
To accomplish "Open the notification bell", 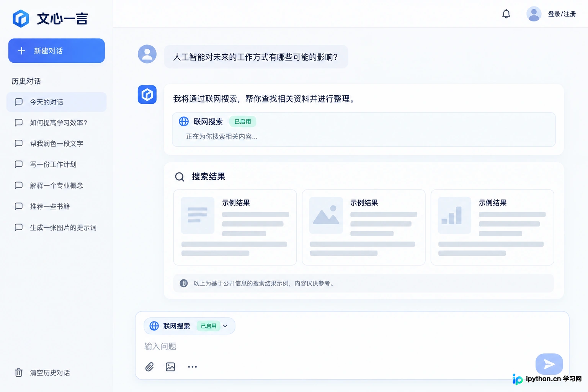I will [x=506, y=14].
